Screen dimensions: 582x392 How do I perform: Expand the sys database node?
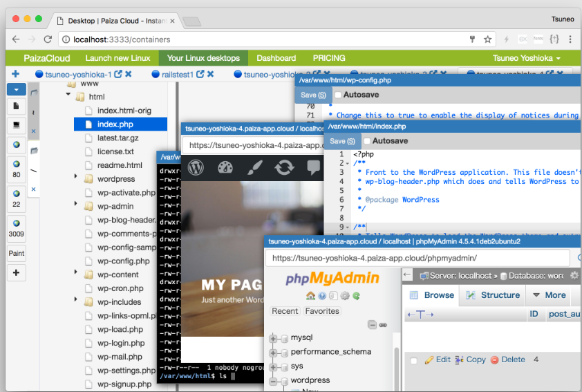coord(273,367)
